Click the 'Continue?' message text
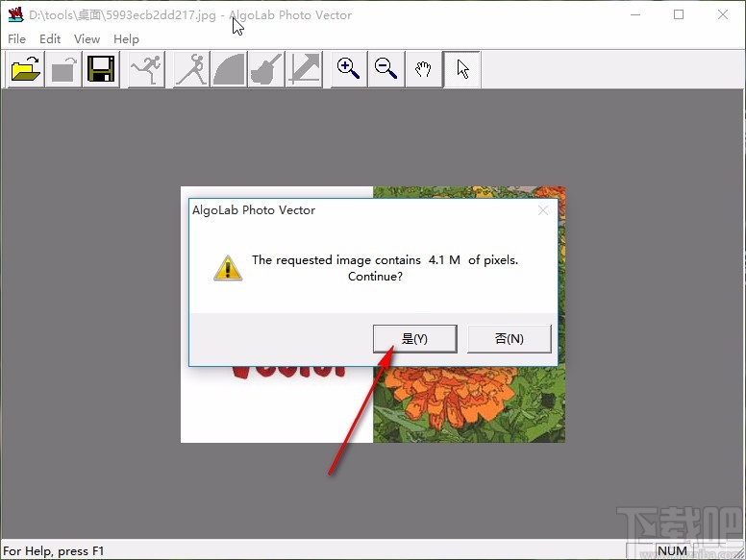The image size is (746, 560). tap(375, 277)
